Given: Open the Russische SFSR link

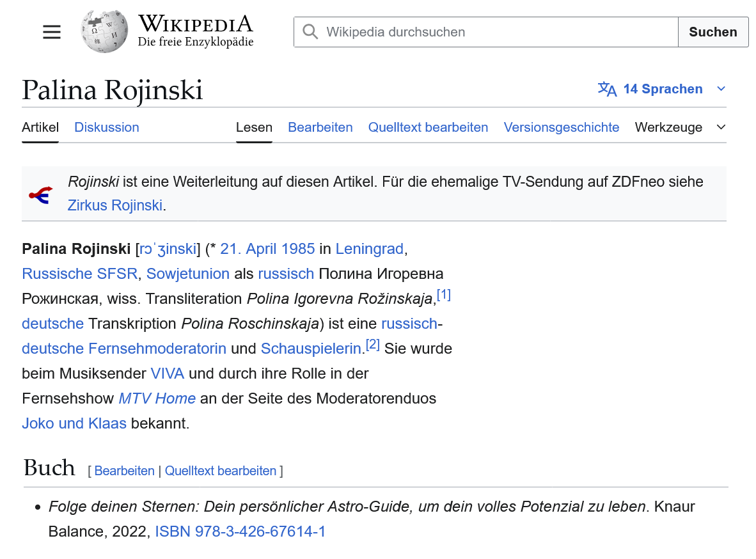Looking at the screenshot, I should (79, 274).
